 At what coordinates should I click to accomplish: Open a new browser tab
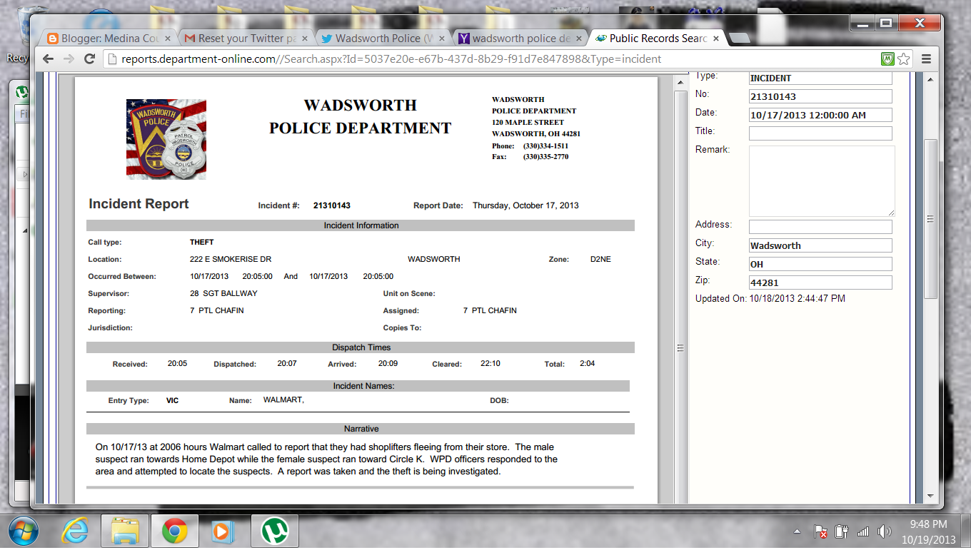(x=738, y=39)
